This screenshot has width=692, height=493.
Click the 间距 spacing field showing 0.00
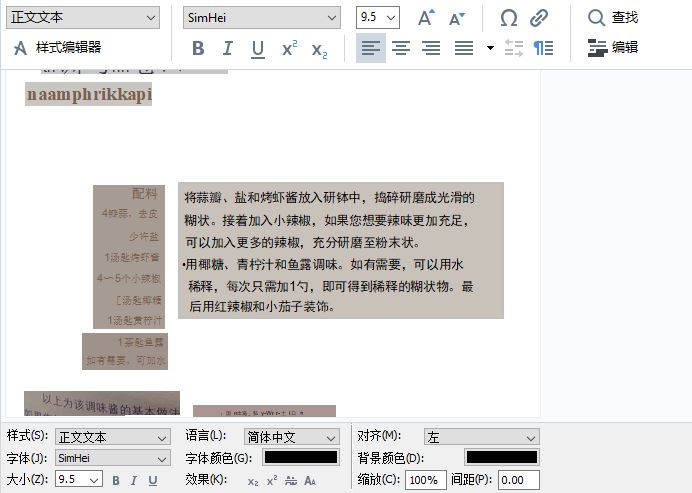(519, 480)
